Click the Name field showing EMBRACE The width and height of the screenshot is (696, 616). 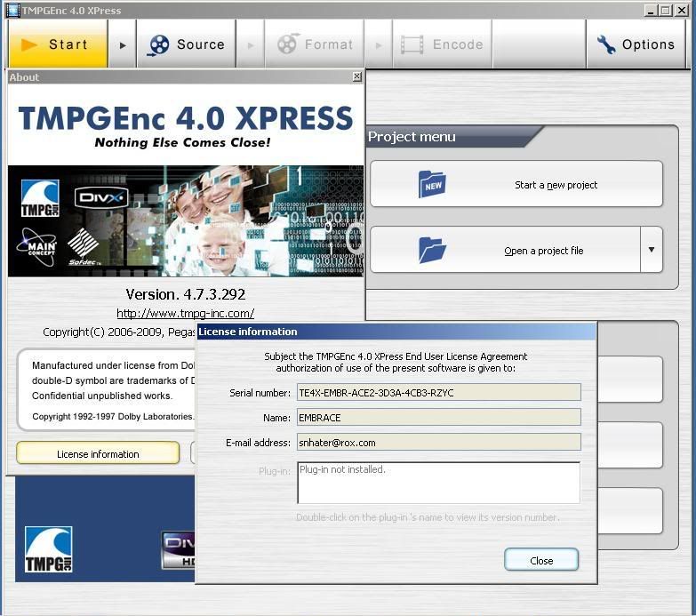coord(438,417)
